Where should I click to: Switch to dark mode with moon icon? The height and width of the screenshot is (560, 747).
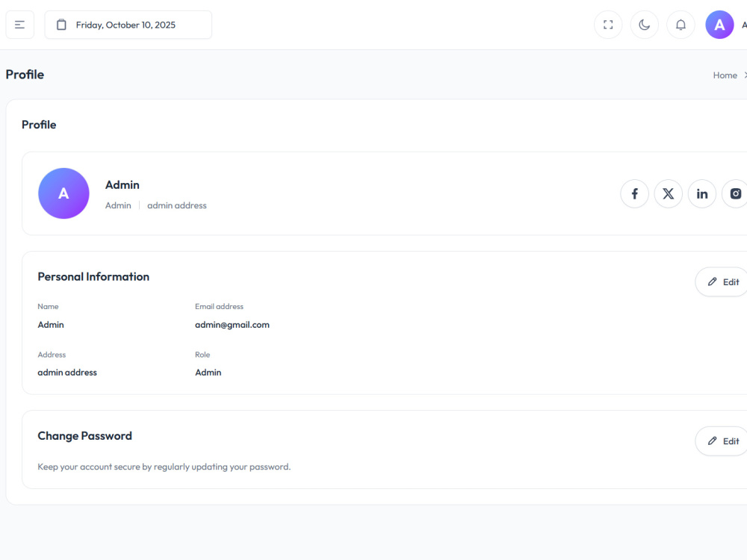point(644,25)
